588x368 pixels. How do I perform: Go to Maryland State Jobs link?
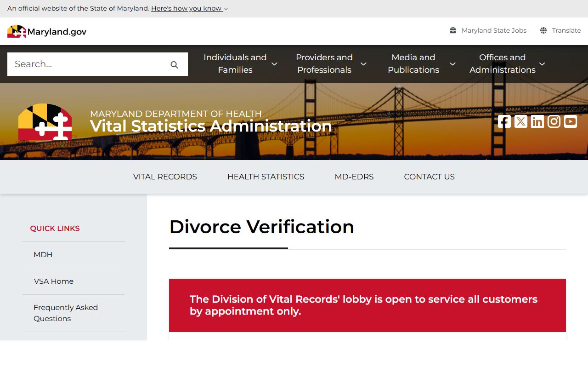pyautogui.click(x=494, y=30)
